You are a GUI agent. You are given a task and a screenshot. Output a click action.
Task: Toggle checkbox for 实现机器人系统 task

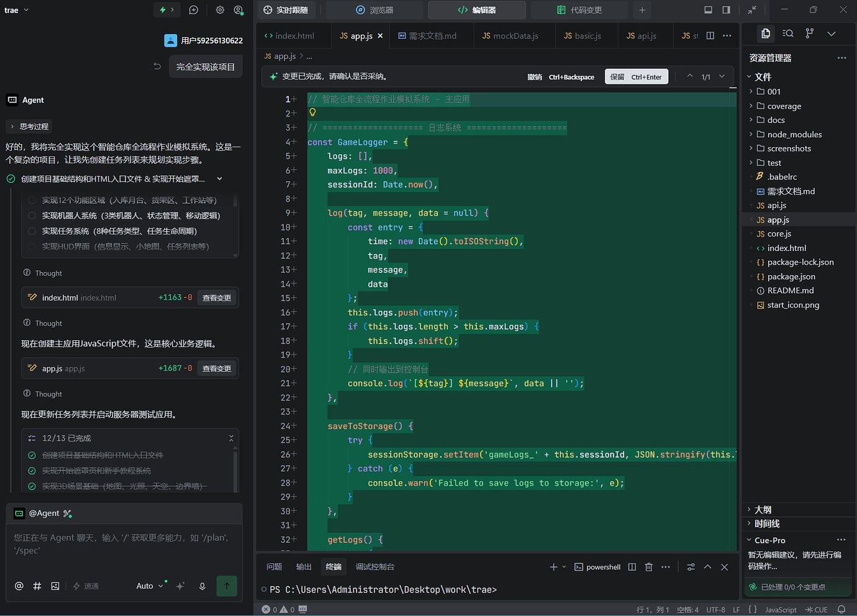point(32,215)
